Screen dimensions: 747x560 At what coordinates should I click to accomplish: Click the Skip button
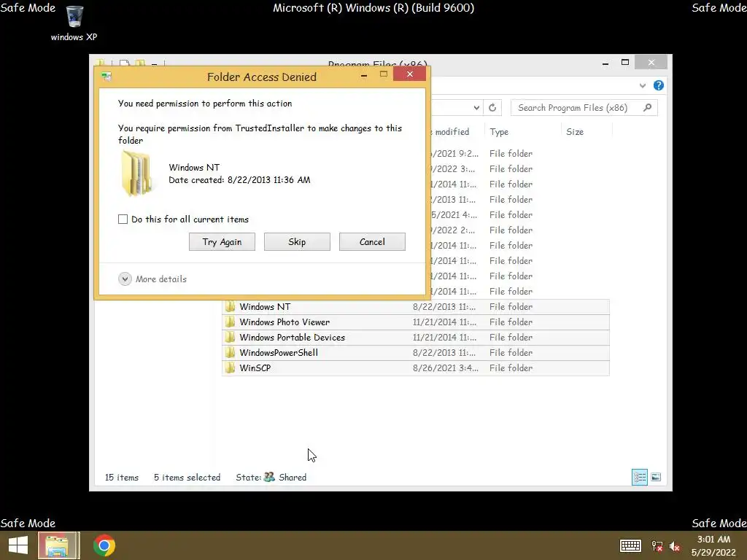(297, 242)
